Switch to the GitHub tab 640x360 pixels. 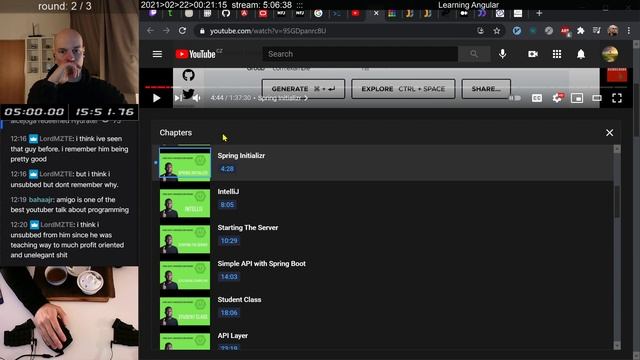[x=226, y=13]
